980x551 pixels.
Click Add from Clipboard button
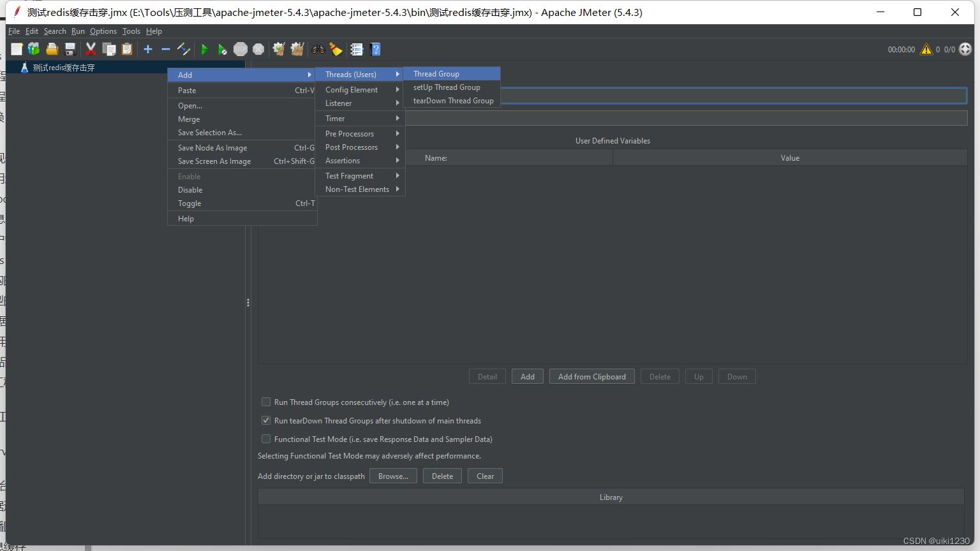click(x=592, y=377)
